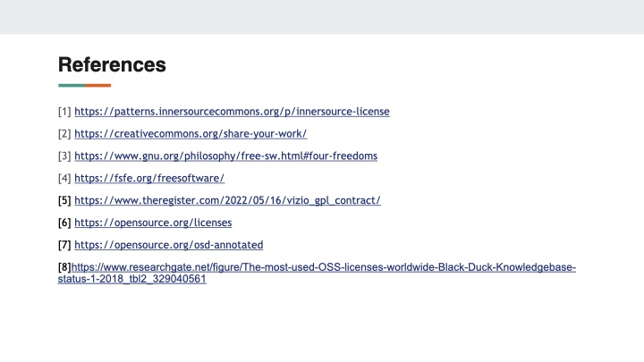Click the [5] reference number
Image resolution: width=644 pixels, height=362 pixels.
[64, 200]
